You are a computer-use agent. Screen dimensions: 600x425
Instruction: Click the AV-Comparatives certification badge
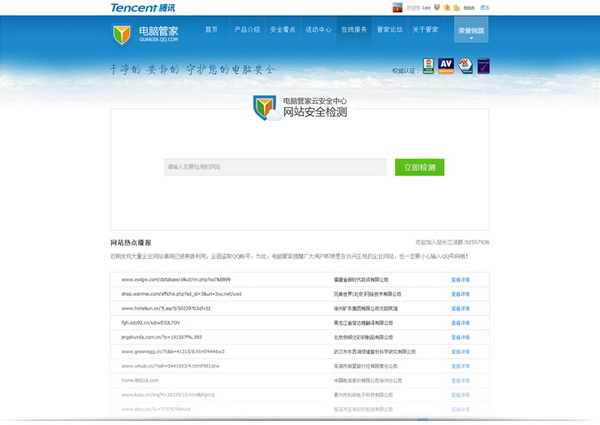(447, 67)
